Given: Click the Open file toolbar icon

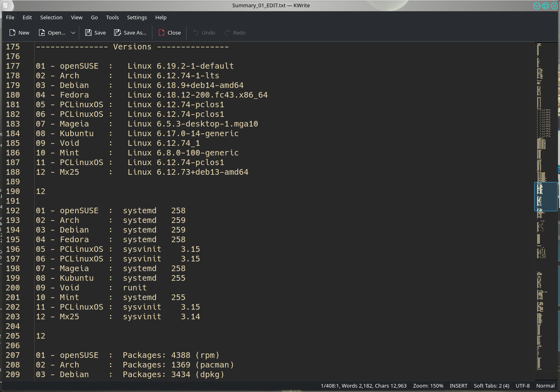Looking at the screenshot, I should coord(42,33).
